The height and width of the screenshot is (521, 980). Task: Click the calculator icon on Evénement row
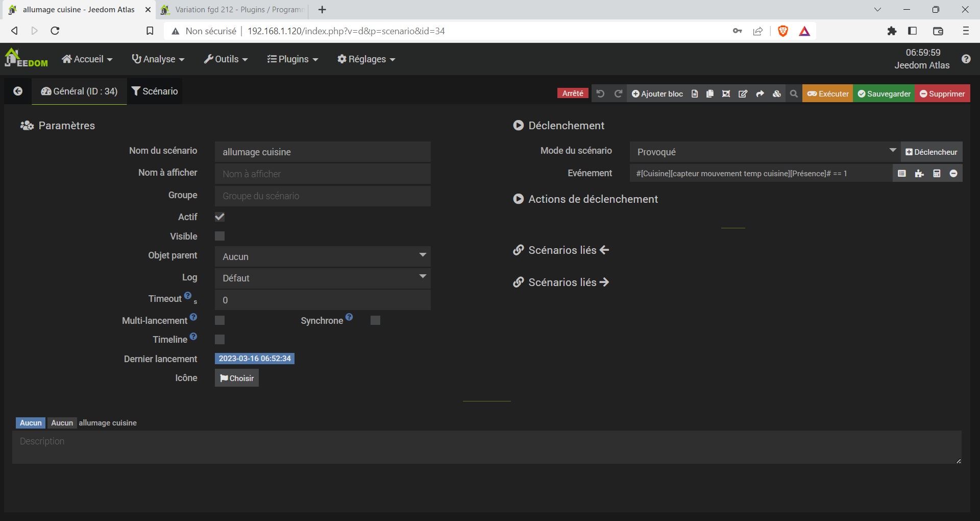coord(936,174)
